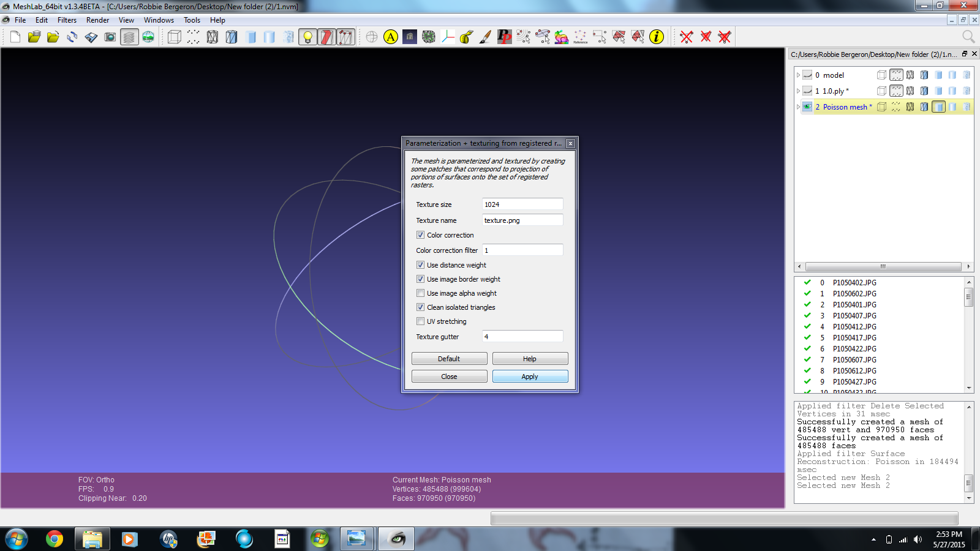Select the rectangle vertex selection tool
Screen dimensions: 980x551
pos(600,37)
